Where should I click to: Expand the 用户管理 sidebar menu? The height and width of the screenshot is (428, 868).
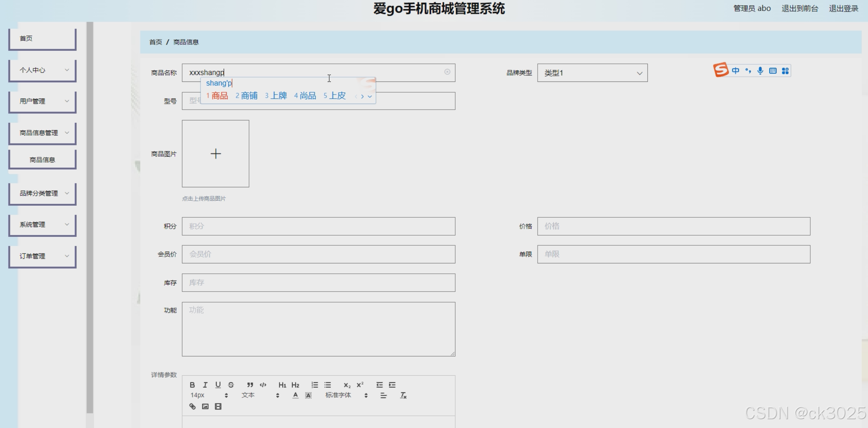(42, 101)
